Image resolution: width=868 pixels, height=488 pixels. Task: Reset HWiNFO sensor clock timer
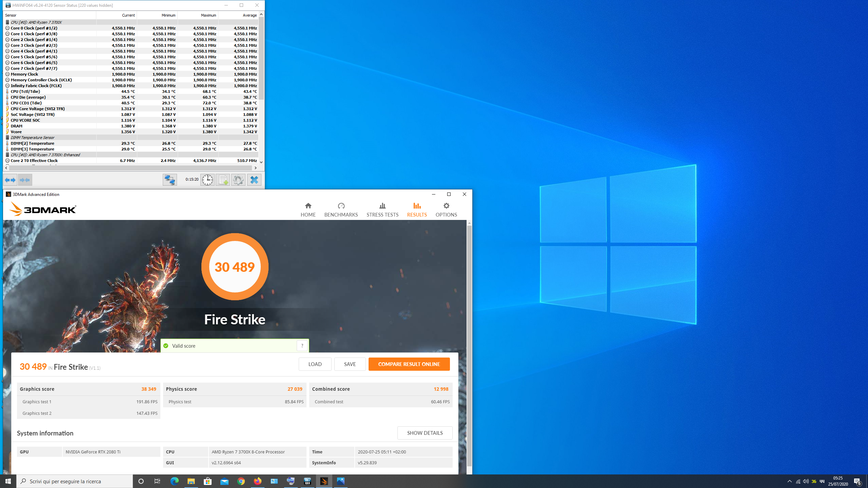click(207, 180)
